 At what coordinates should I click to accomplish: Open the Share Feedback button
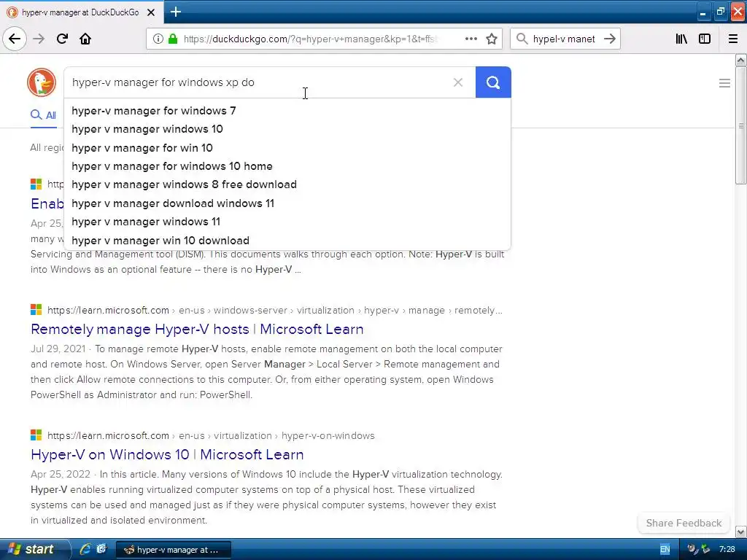684,523
